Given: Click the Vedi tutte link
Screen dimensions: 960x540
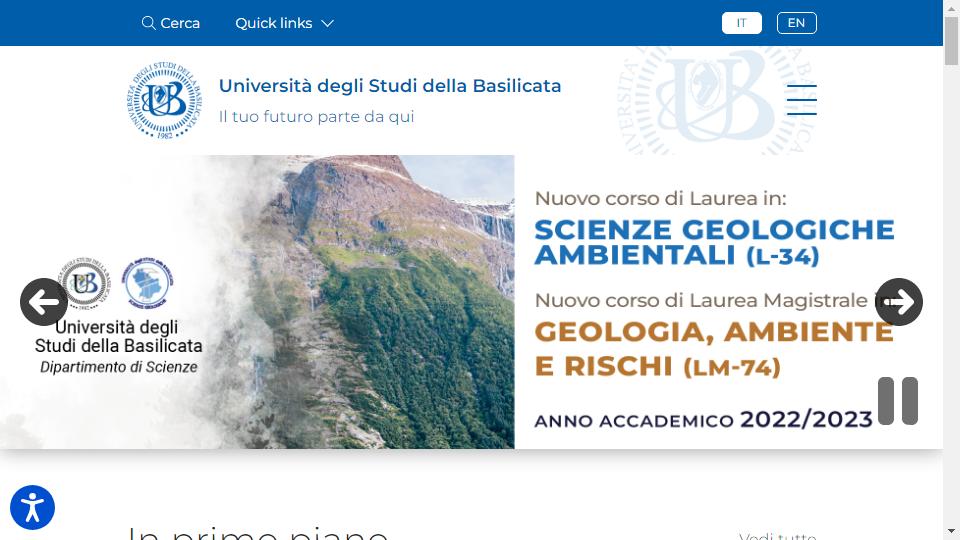Looking at the screenshot, I should pos(778,536).
